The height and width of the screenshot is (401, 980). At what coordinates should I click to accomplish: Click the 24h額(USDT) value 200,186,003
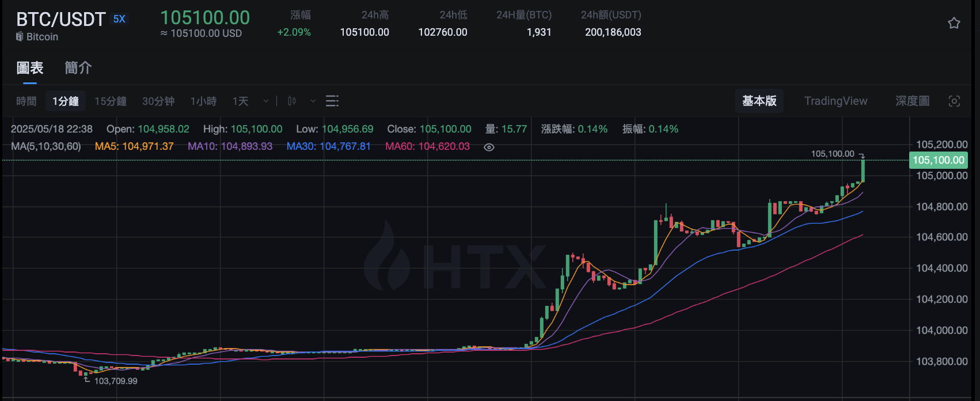pos(613,32)
